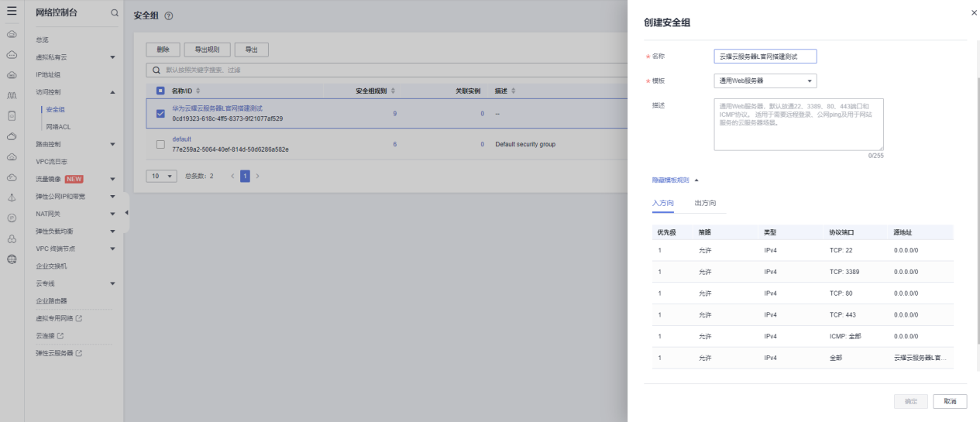
Task: Go to the previous page arrow
Action: tap(232, 177)
